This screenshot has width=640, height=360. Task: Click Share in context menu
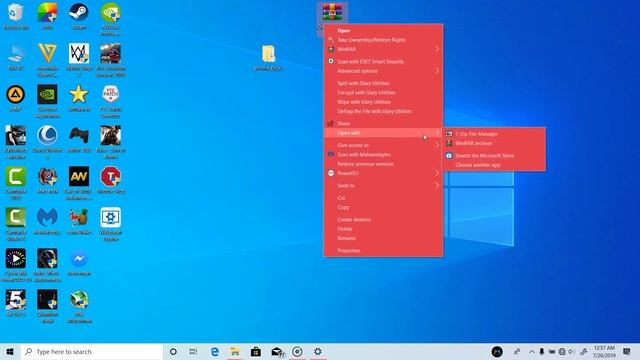pyautogui.click(x=383, y=123)
